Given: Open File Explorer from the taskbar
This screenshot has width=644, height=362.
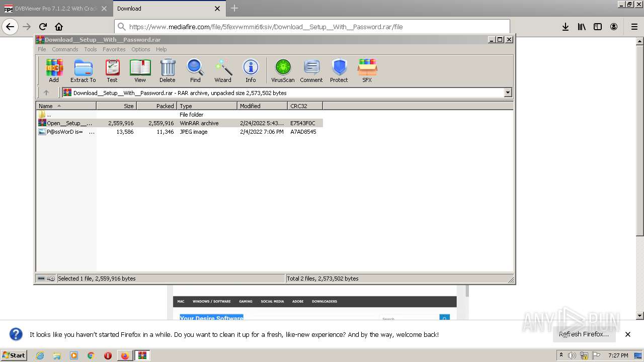Looking at the screenshot, I should (x=57, y=355).
